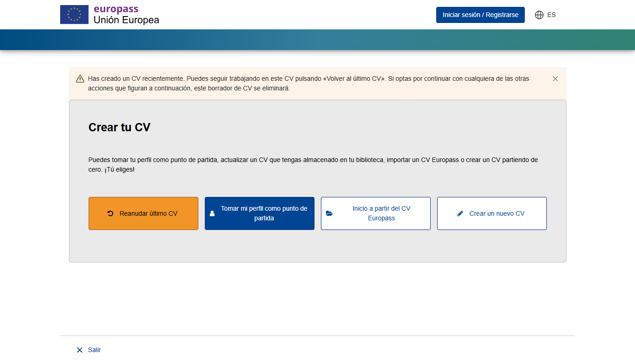Image resolution: width=635 pixels, height=364 pixels.
Task: Choose Inicio a partir del CV Europass
Action: pos(376,213)
